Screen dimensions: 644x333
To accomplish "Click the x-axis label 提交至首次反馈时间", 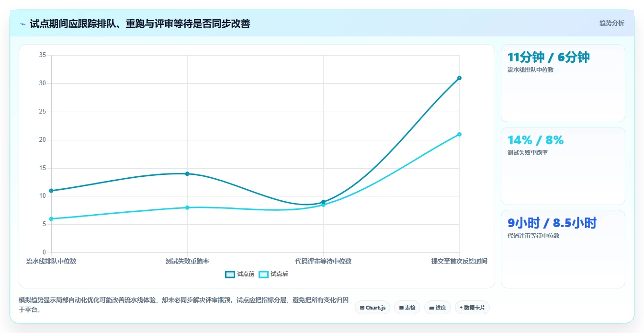I will click(x=459, y=261).
